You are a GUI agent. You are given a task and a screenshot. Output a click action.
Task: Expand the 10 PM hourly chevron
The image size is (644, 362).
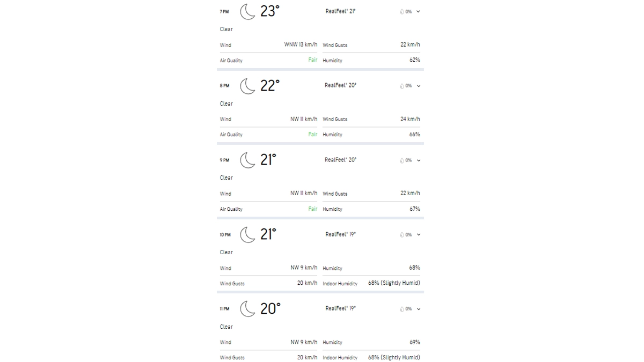(x=418, y=234)
